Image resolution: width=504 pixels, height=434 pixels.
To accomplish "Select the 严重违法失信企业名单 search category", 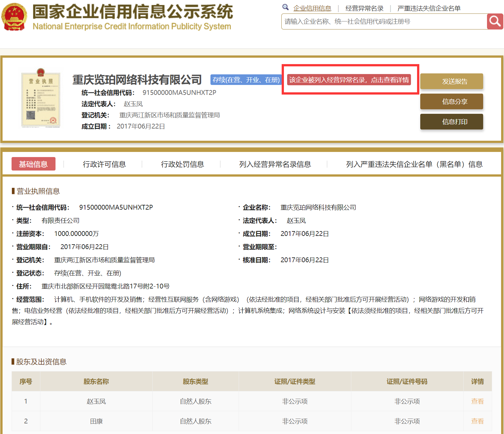I will [429, 8].
